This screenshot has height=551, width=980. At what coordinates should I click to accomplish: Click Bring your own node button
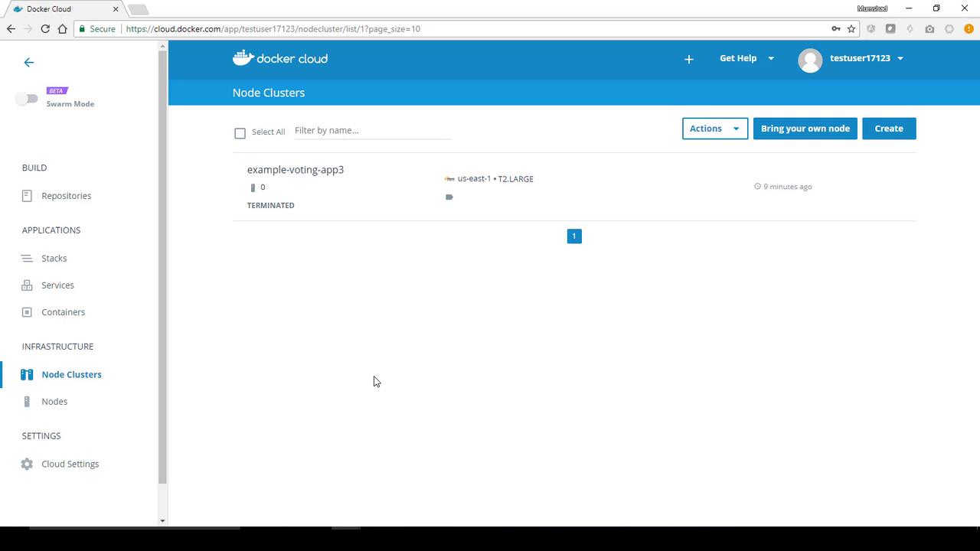click(805, 129)
